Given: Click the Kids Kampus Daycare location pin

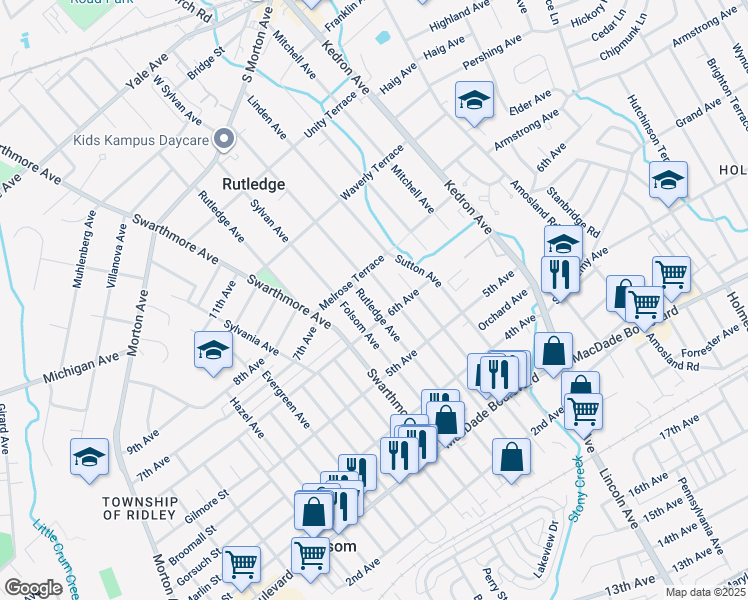Looking at the screenshot, I should click(x=224, y=140).
